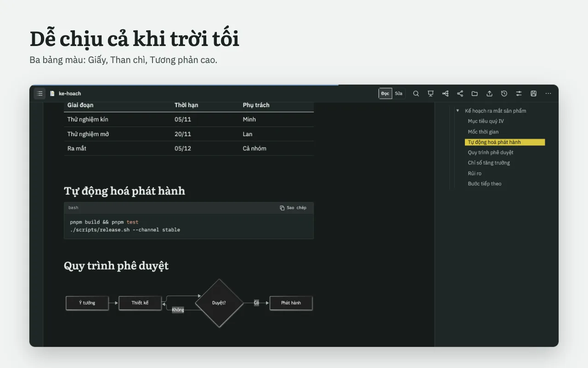Switch to Đọc reading mode
588x368 pixels.
pyautogui.click(x=385, y=93)
